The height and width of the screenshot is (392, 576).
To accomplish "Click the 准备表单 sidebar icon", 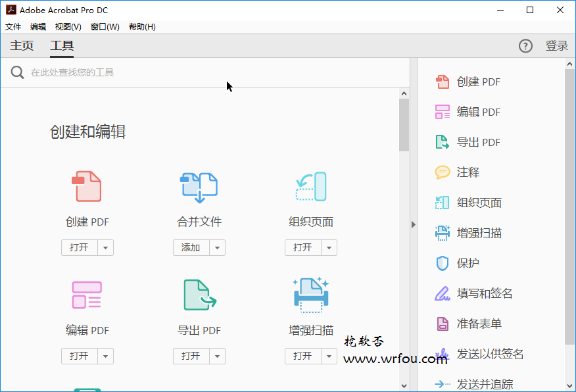I will click(442, 324).
